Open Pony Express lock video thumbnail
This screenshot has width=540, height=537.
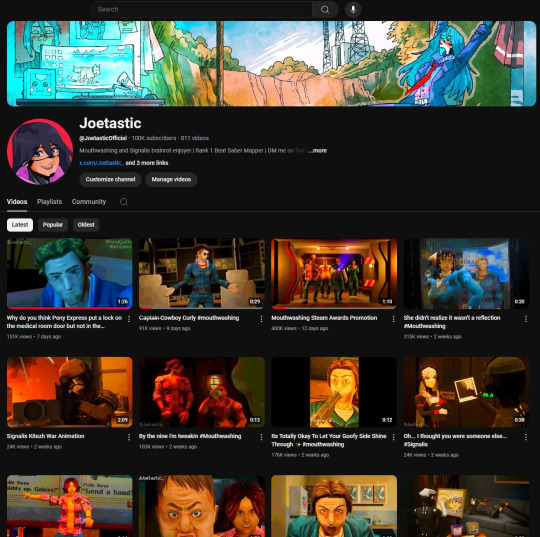coord(70,273)
